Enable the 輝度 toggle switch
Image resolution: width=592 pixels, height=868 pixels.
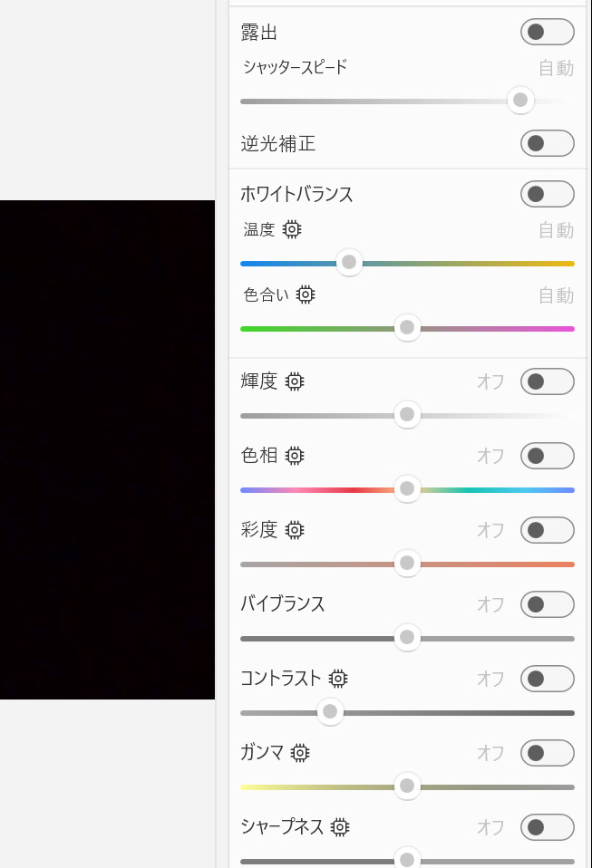[x=548, y=381]
